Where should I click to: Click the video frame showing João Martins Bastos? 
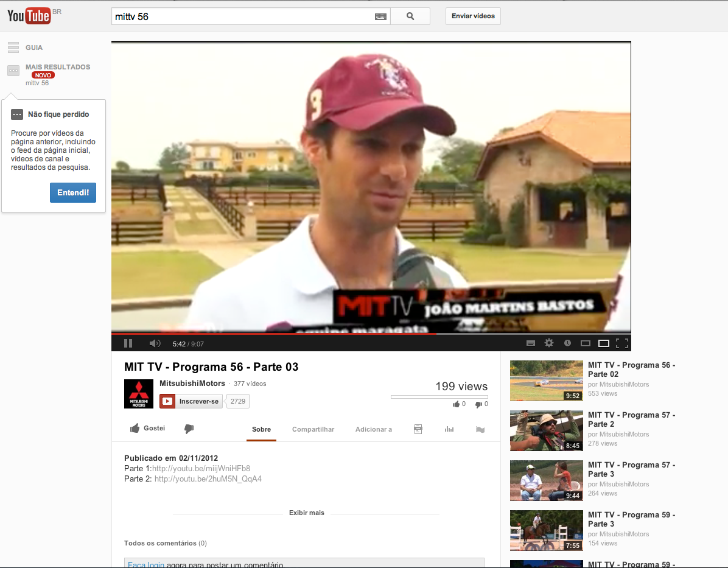[371, 187]
